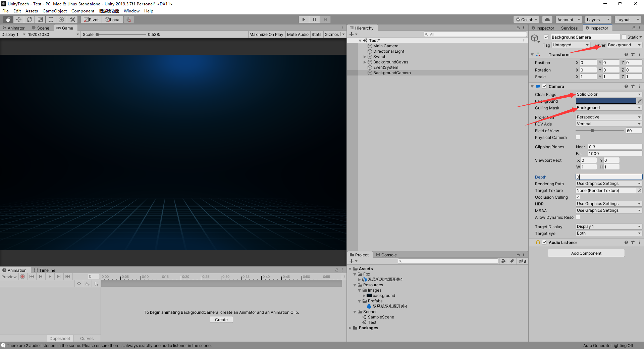Enable the Physical Camera checkbox
This screenshot has width=644, height=349.
[x=578, y=137]
